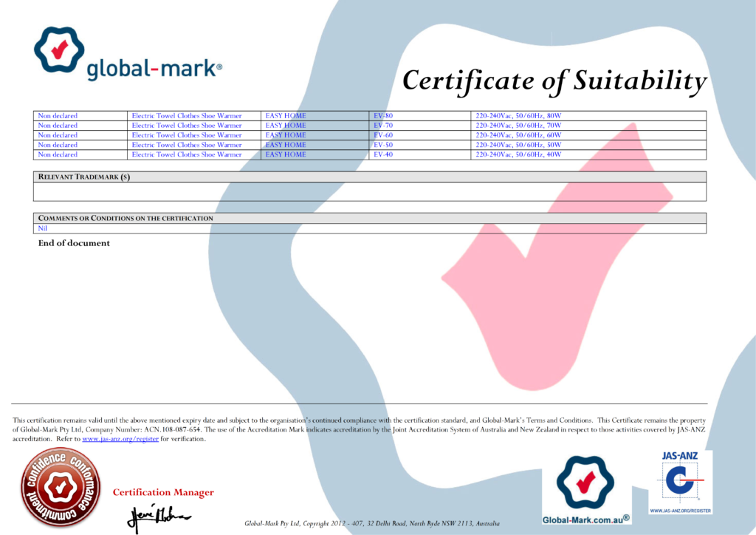Click the Nil comment entry

coord(42,228)
